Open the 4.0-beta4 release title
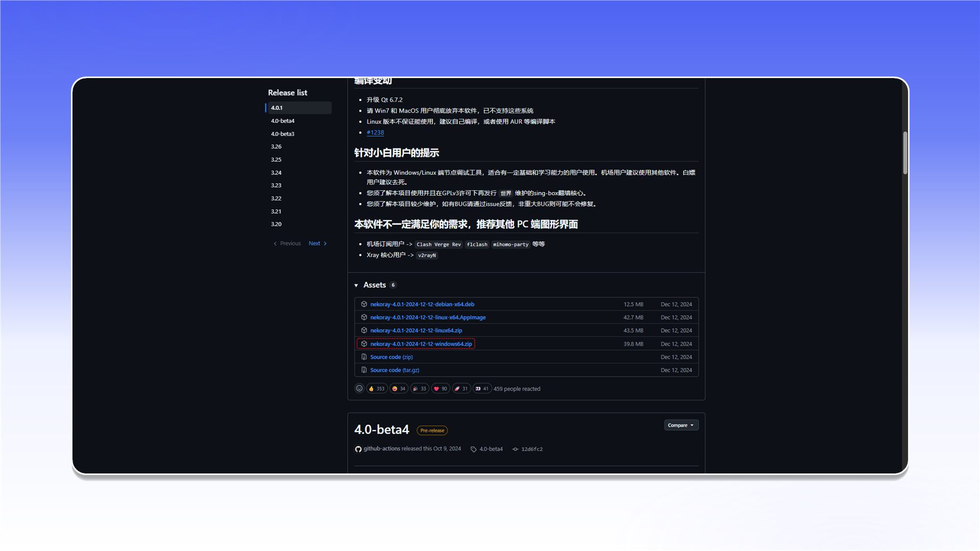Viewport: 980px width, 551px height. coord(382,430)
